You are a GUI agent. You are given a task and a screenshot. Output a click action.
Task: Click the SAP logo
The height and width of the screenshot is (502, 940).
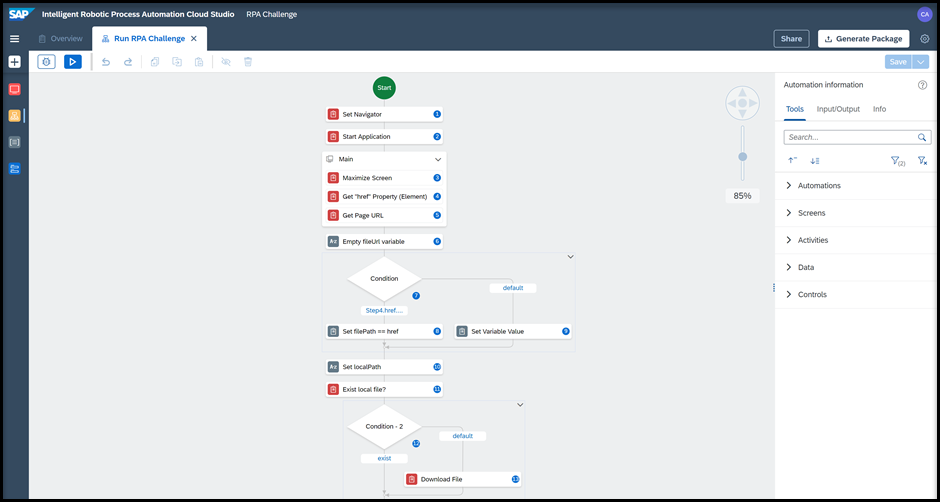[x=22, y=14]
